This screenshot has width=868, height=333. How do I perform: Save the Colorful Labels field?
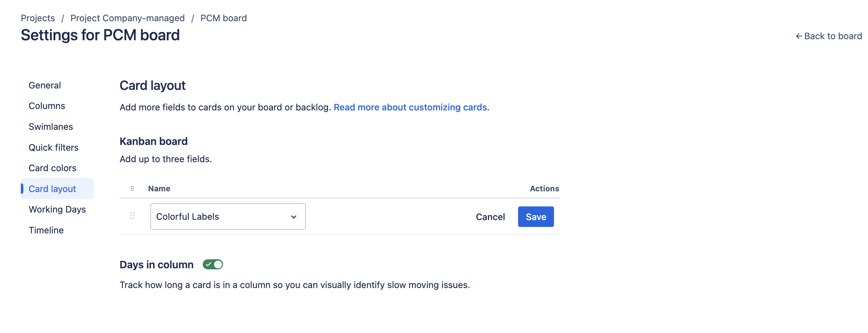[x=536, y=217]
